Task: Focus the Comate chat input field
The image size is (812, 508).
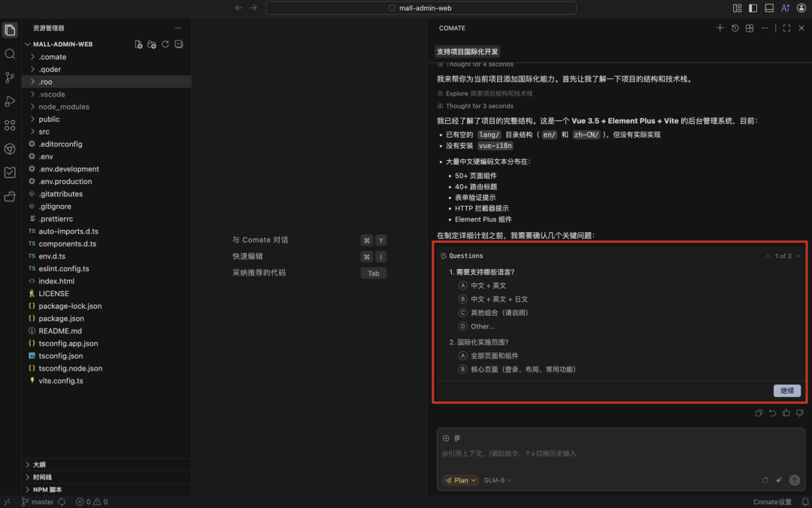Action: [x=620, y=454]
